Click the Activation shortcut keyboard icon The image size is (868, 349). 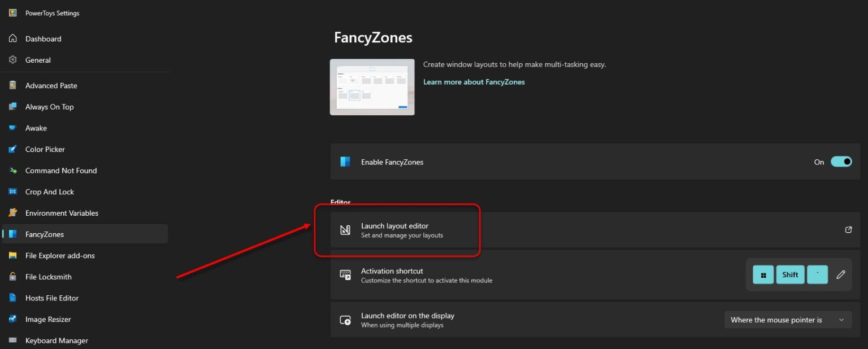click(x=345, y=275)
